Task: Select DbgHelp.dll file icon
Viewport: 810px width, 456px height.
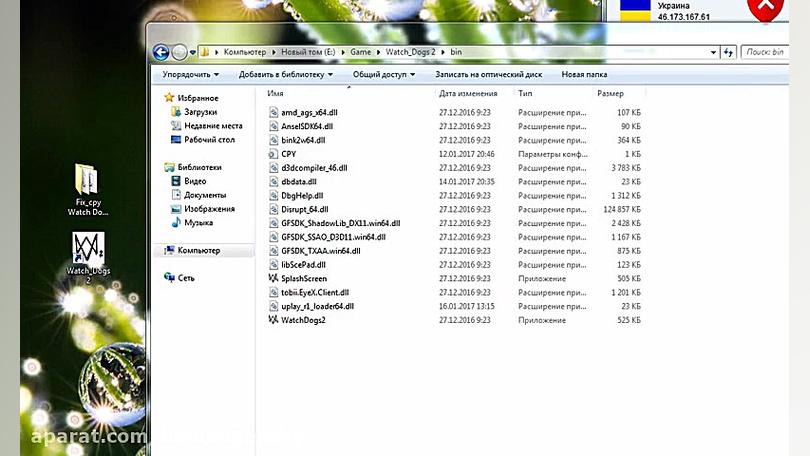Action: pyautogui.click(x=273, y=195)
